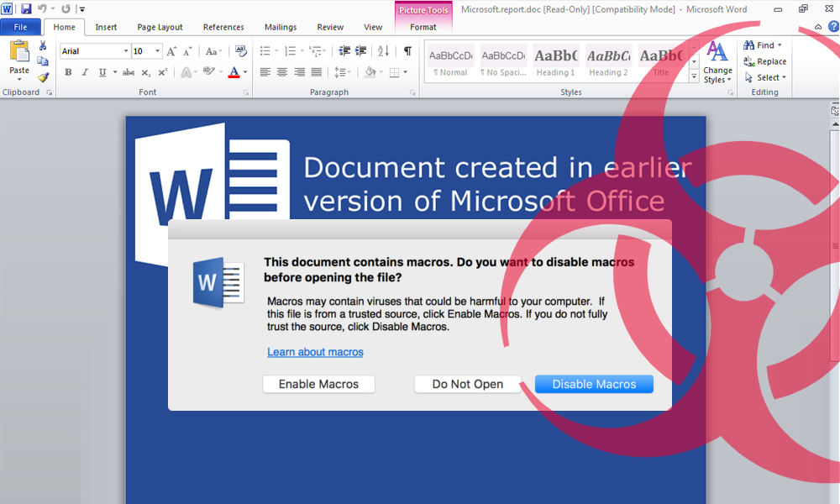Select the Format Painter brush
840x504 pixels.
[43, 77]
